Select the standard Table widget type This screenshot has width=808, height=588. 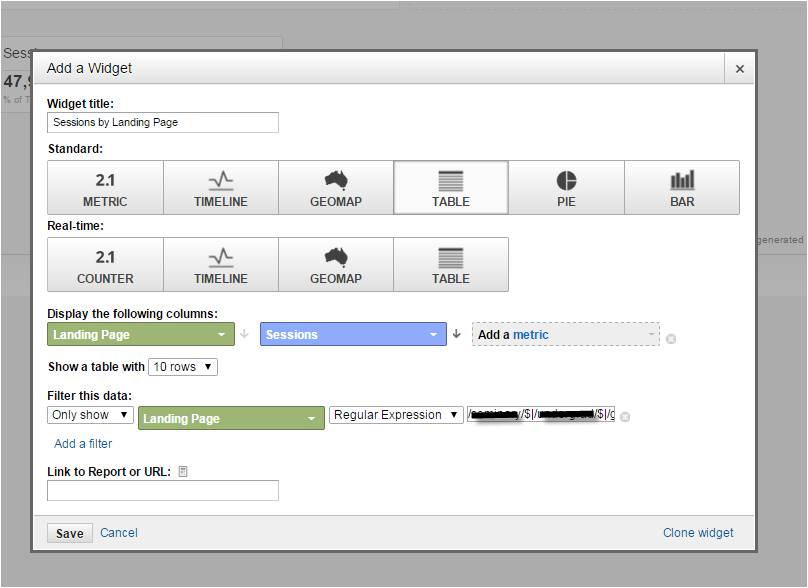click(x=451, y=188)
